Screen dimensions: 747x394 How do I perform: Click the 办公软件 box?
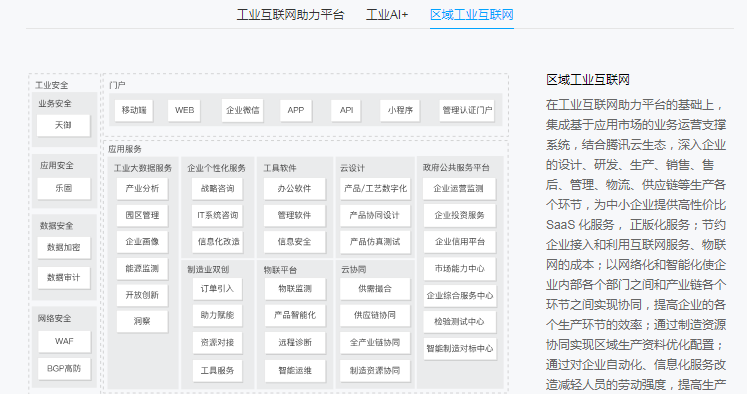pos(294,189)
